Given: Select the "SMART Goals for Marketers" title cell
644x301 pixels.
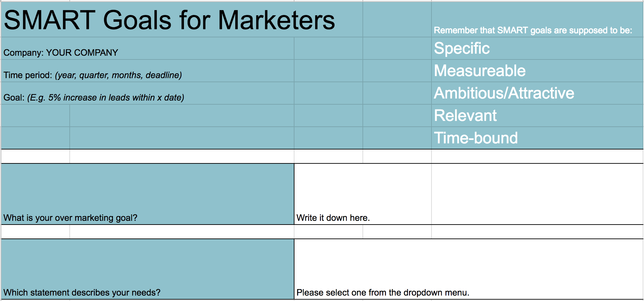Looking at the screenshot, I should click(x=169, y=20).
